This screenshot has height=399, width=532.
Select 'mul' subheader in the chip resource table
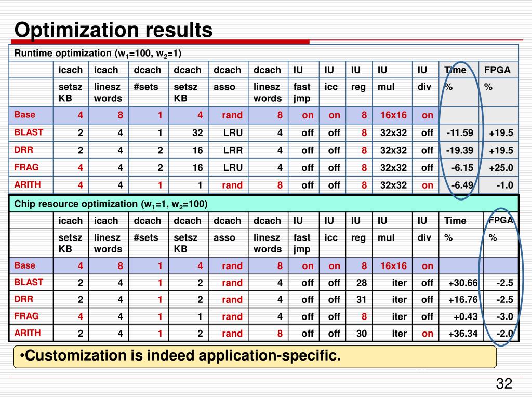point(386,237)
